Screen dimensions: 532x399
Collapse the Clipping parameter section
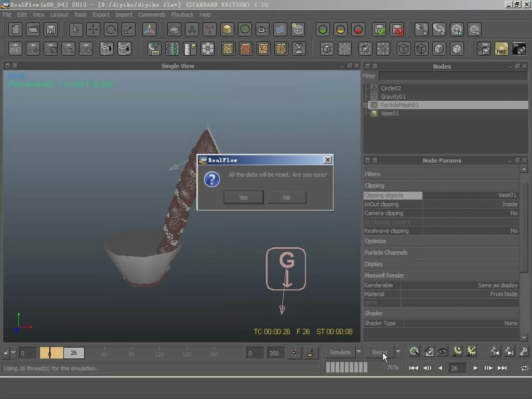click(x=442, y=185)
